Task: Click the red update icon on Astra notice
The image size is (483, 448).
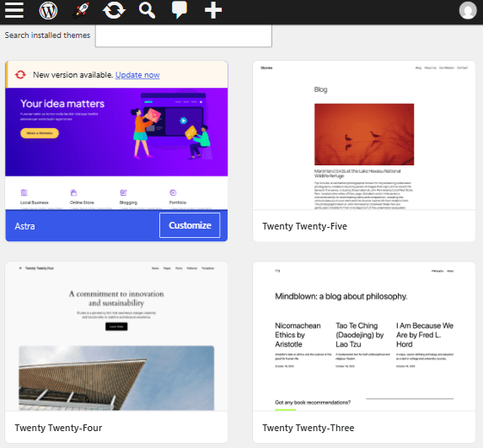Action: tap(20, 74)
